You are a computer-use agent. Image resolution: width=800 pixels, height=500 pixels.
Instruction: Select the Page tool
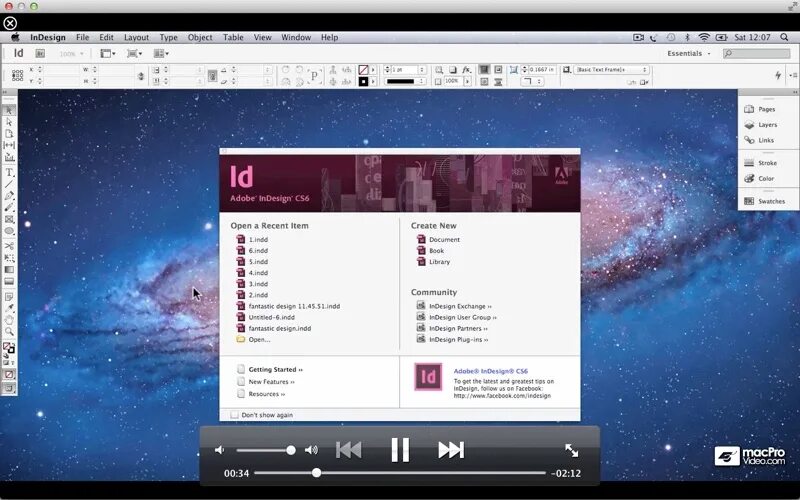(9, 134)
